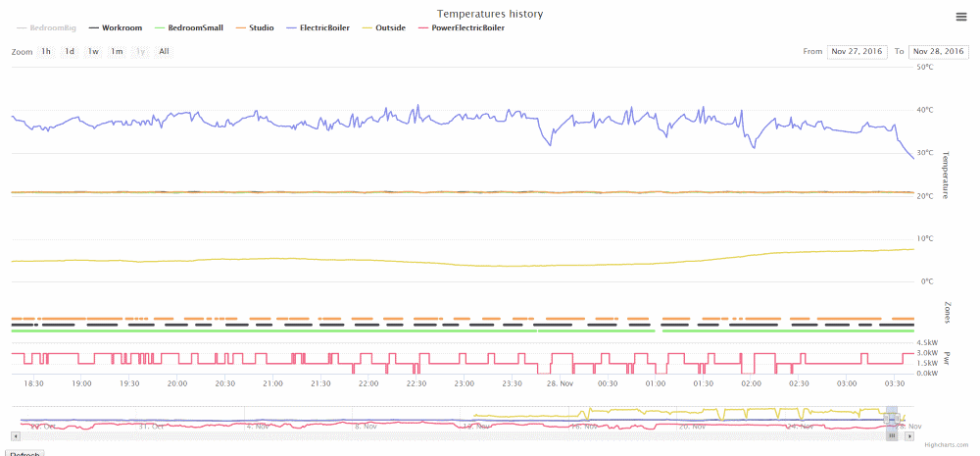980x456 pixels.
Task: Open the Highcharts.com credits link
Action: (947, 445)
